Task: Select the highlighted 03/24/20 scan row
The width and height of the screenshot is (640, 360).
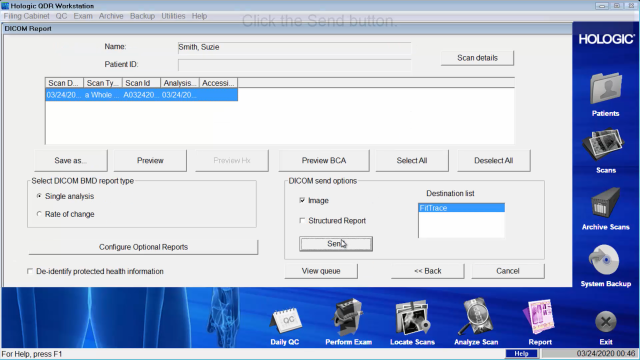Action: click(x=141, y=95)
